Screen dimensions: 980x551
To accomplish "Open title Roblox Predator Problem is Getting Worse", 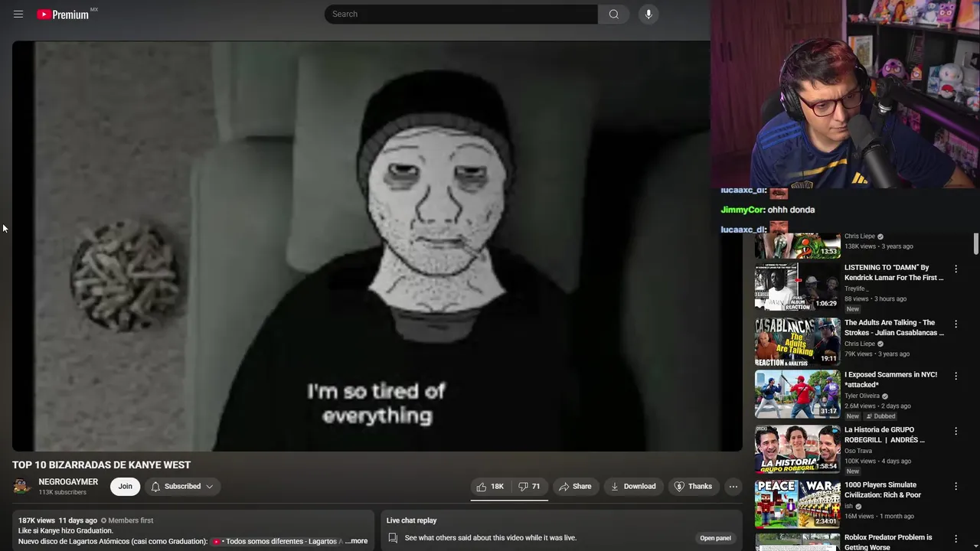I will [888, 542].
